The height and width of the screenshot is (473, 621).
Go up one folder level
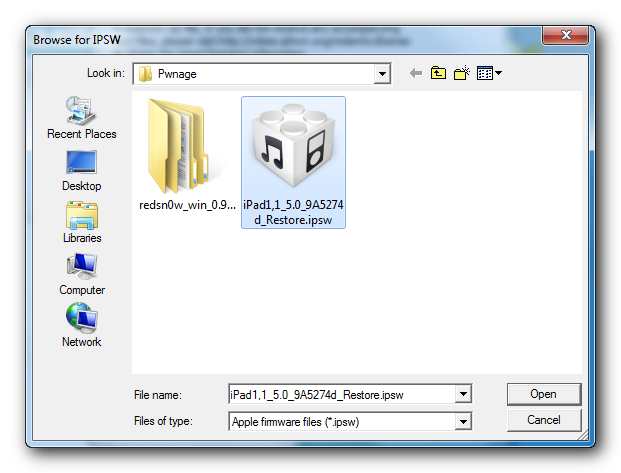[x=438, y=73]
